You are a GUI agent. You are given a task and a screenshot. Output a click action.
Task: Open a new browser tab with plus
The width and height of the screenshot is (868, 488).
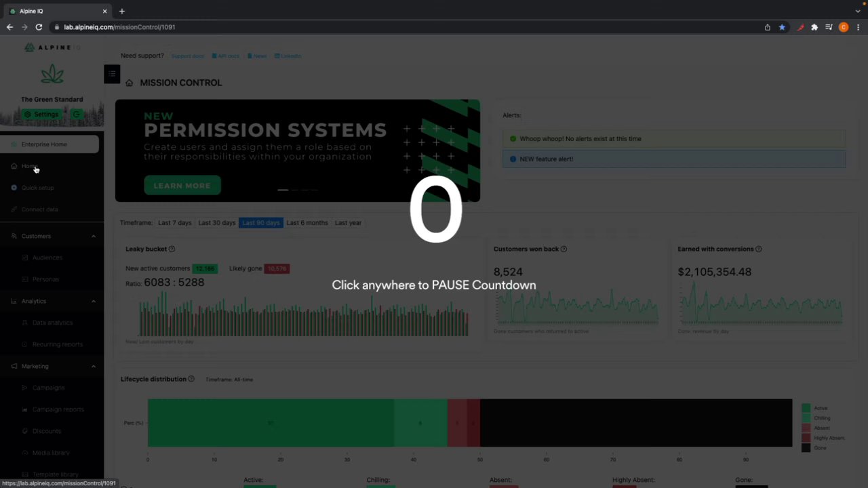point(122,11)
